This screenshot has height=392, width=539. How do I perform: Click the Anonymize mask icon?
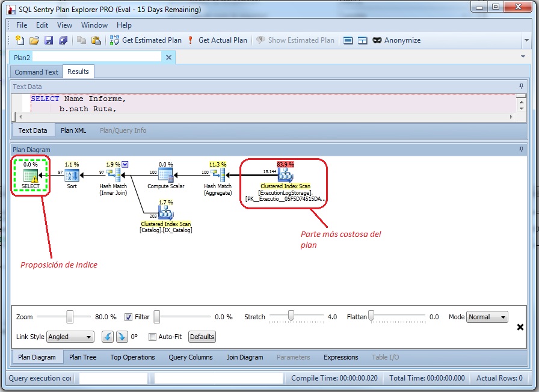tap(377, 40)
